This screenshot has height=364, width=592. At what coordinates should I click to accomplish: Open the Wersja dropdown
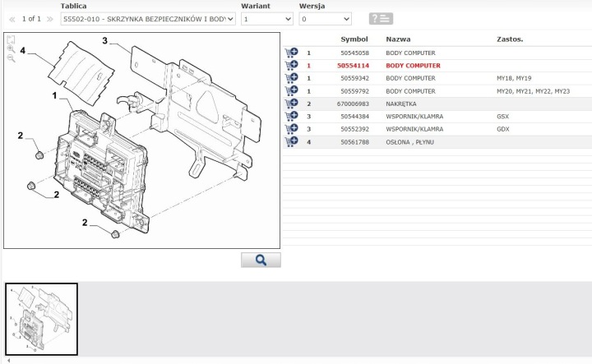tap(325, 19)
